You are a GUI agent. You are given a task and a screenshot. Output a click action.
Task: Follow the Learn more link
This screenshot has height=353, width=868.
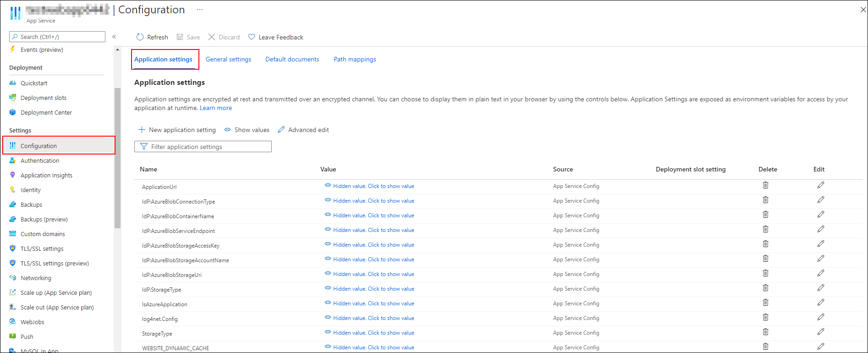click(216, 108)
